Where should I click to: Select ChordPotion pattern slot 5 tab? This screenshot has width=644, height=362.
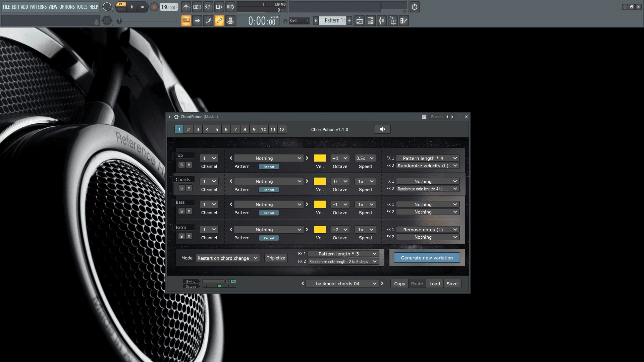[x=217, y=129]
